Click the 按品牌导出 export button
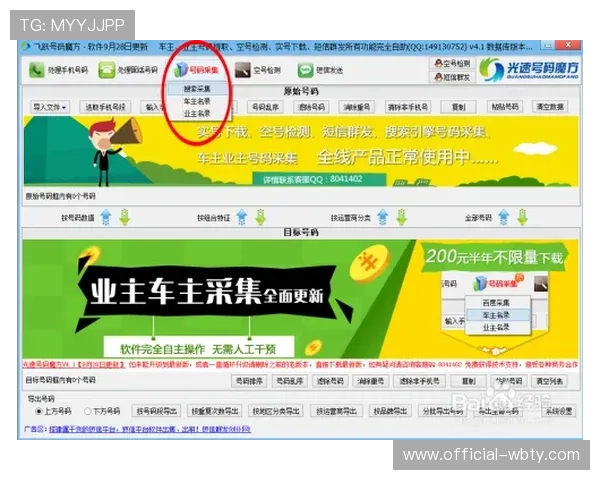 point(391,411)
